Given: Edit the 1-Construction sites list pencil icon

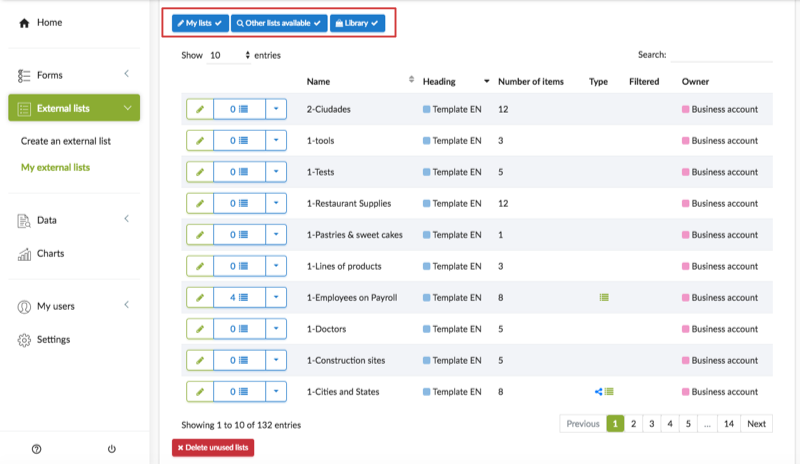Looking at the screenshot, I should [x=200, y=360].
